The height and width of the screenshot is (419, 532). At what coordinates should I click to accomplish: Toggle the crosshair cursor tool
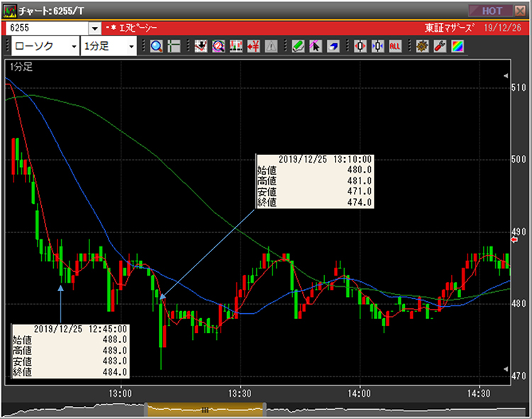[174, 46]
